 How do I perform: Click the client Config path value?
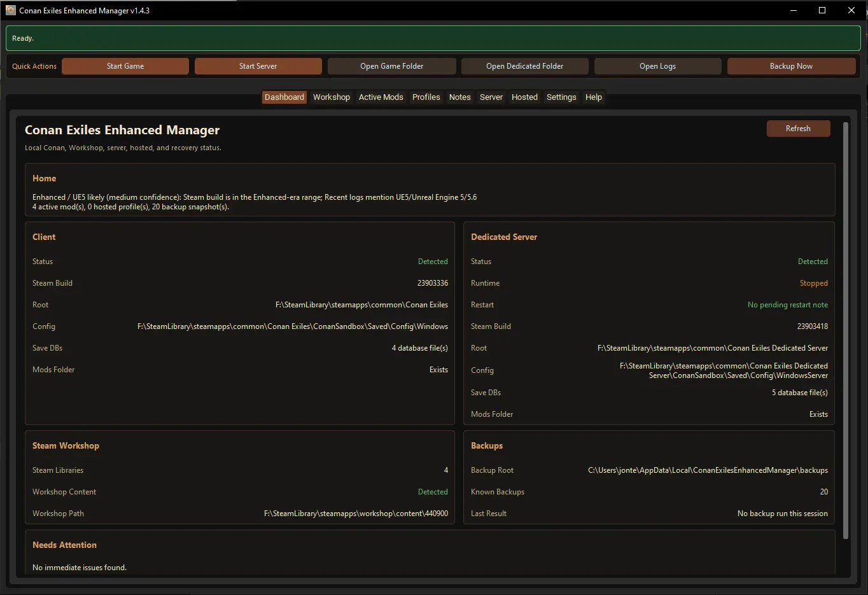[293, 326]
